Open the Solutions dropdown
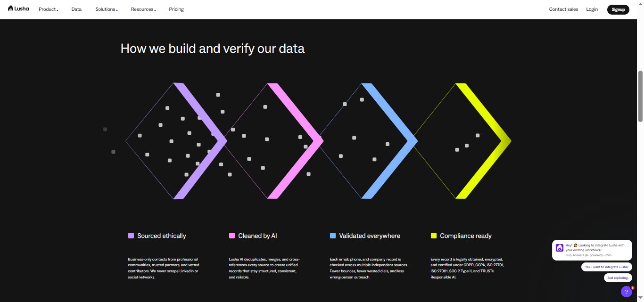This screenshot has width=644, height=302. (105, 9)
